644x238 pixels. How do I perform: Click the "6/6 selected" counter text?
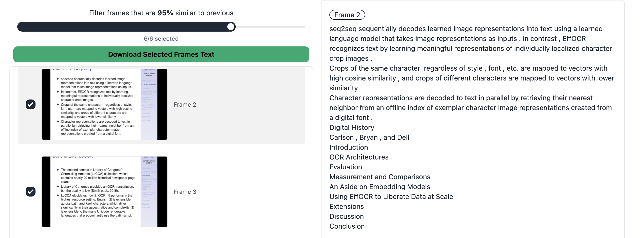tap(161, 39)
